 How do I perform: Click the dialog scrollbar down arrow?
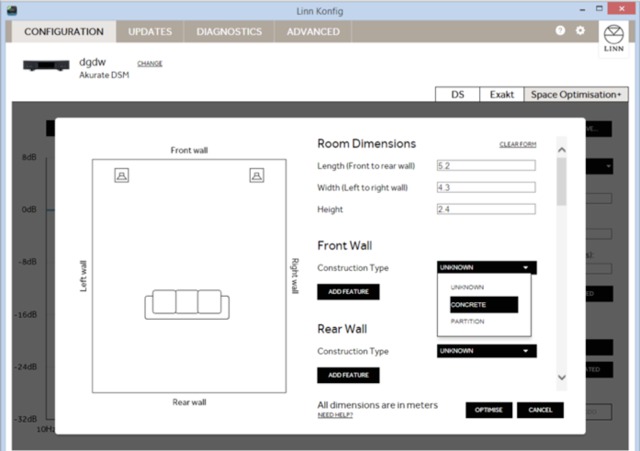[x=561, y=377]
